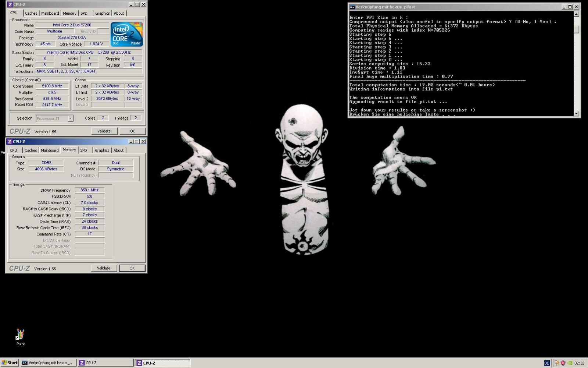
Task: Click the memory Size value 4096 MBytes
Action: point(46,169)
